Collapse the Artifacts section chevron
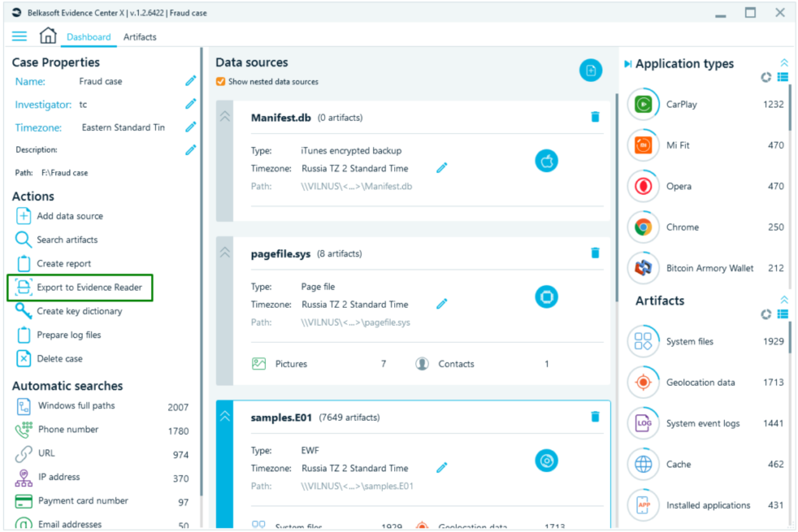 (x=784, y=300)
